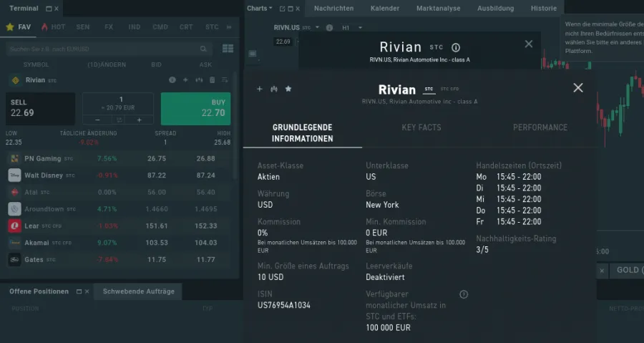Open the IND indices tab
Image resolution: width=644 pixels, height=343 pixels.
point(135,27)
